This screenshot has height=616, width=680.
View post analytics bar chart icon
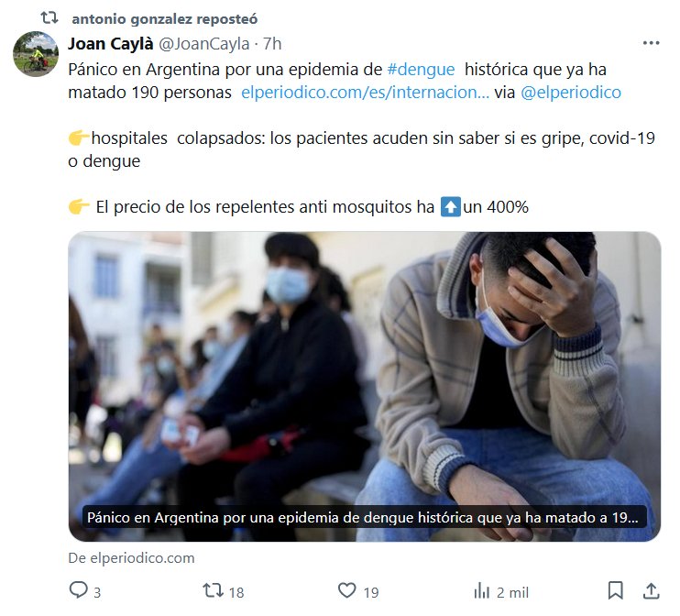tap(481, 591)
